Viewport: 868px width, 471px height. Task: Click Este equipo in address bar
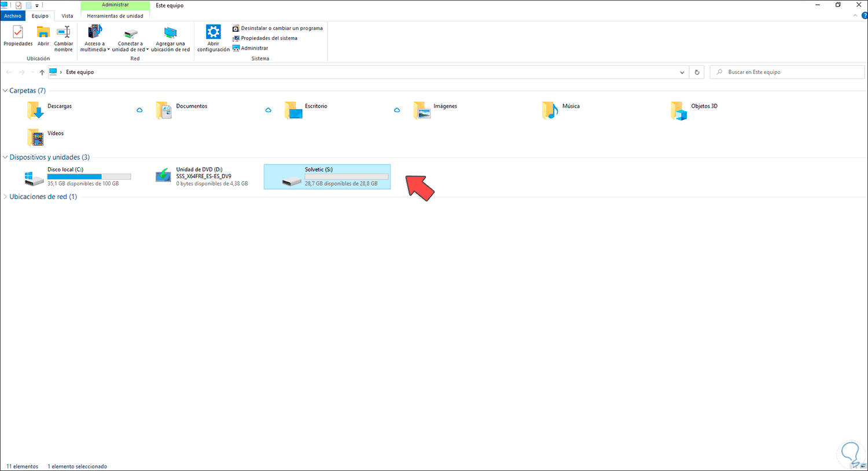[80, 72]
